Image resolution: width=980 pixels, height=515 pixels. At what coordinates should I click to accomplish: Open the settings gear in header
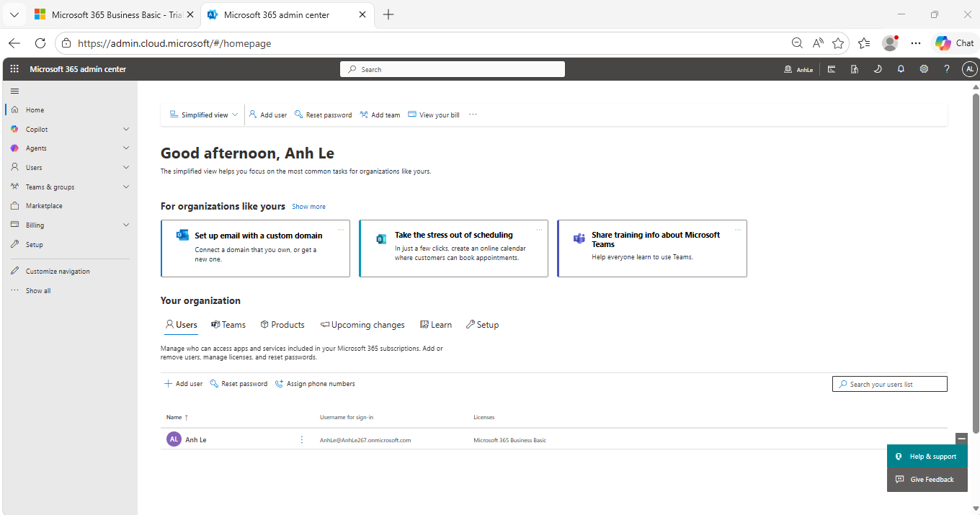pos(924,69)
